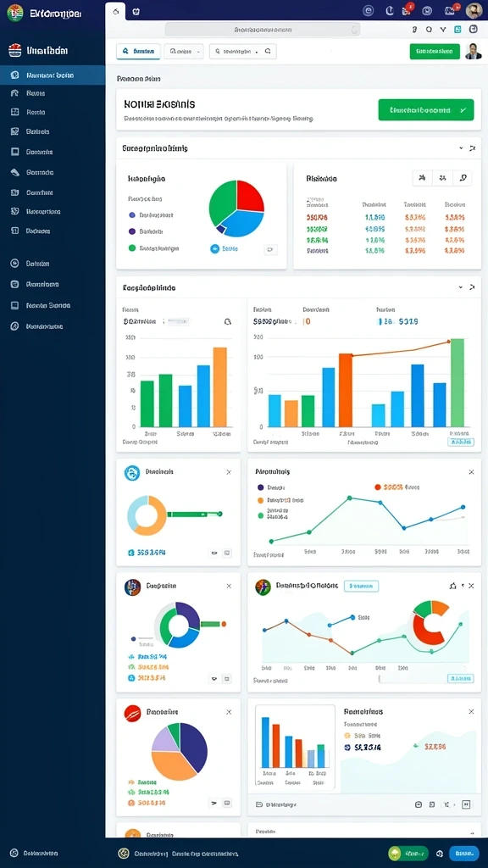Collapse the first section using its header chevron
Viewport: 488px width, 868px height.
tap(461, 148)
